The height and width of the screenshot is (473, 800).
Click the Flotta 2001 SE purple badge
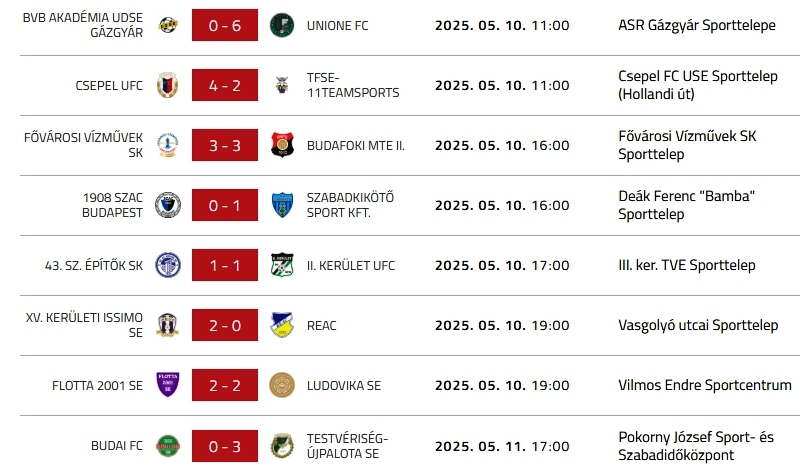pyautogui.click(x=168, y=385)
